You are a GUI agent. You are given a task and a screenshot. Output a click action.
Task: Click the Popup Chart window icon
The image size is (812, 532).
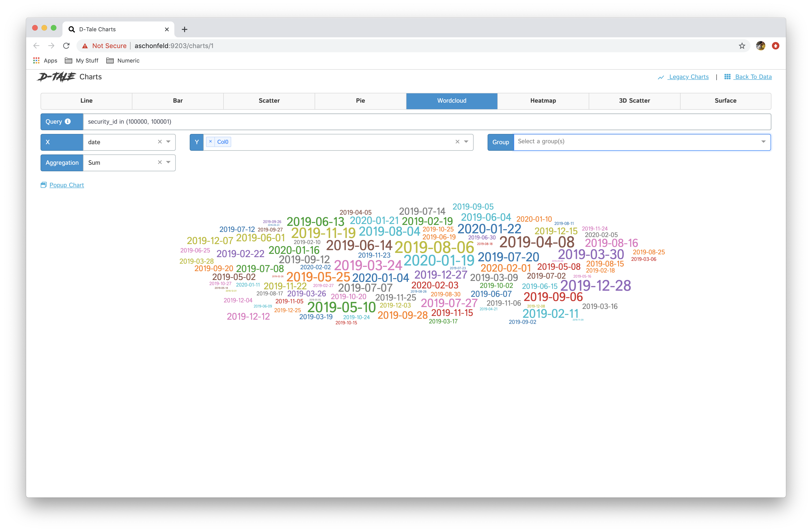(43, 185)
